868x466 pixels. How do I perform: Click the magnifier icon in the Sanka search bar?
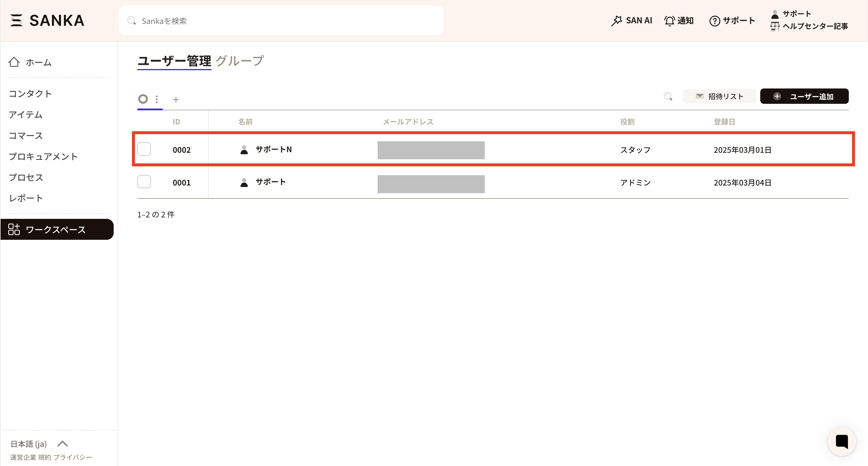click(131, 21)
